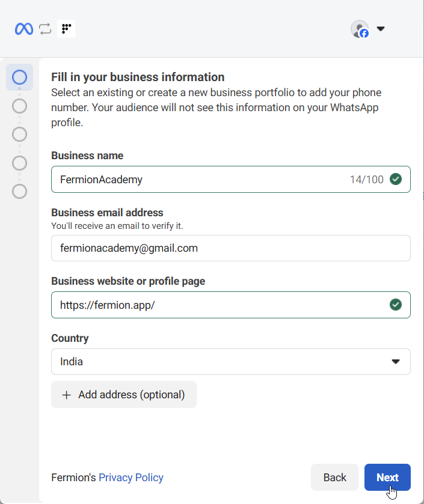Click the Meta logo icon
Image resolution: width=424 pixels, height=504 pixels.
tap(24, 29)
